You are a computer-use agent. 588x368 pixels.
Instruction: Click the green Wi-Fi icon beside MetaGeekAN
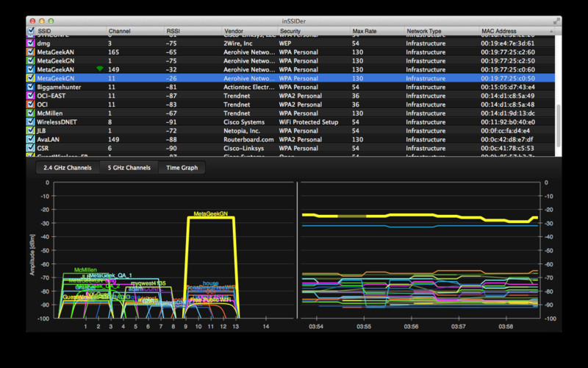[x=100, y=68]
